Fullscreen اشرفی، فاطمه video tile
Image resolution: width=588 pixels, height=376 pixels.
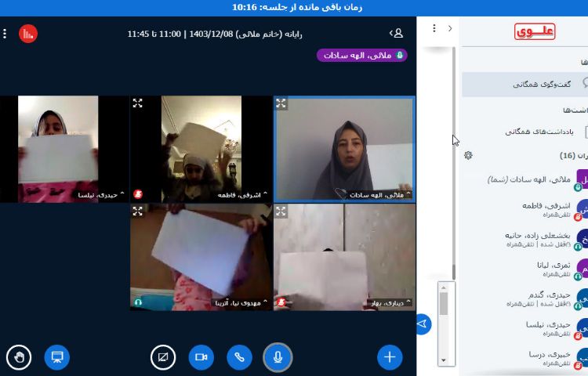point(138,103)
